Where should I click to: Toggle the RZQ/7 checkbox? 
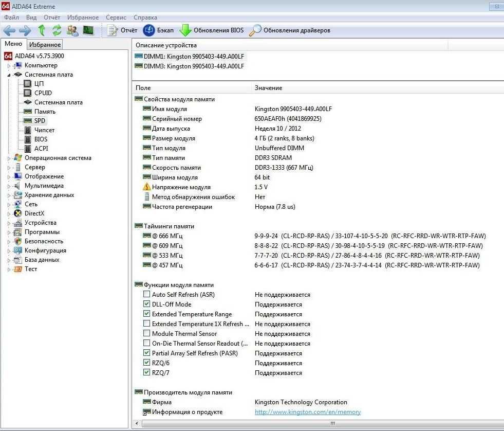click(x=146, y=372)
